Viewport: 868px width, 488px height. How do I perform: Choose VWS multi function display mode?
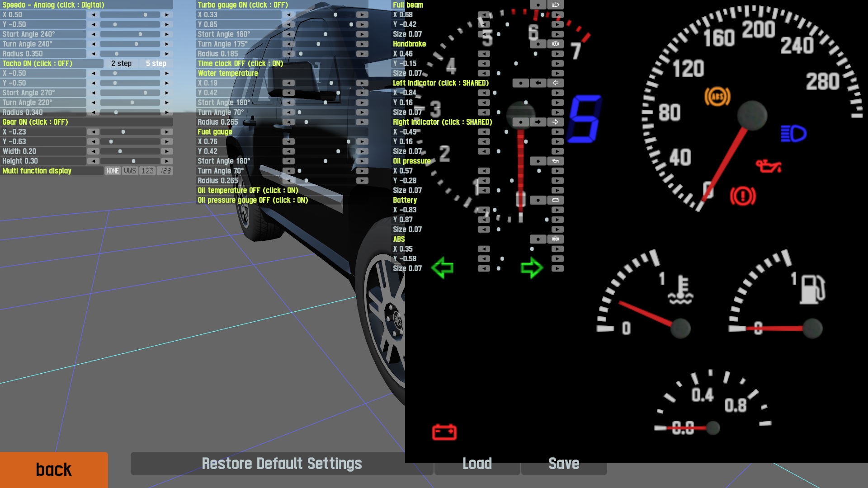click(130, 171)
